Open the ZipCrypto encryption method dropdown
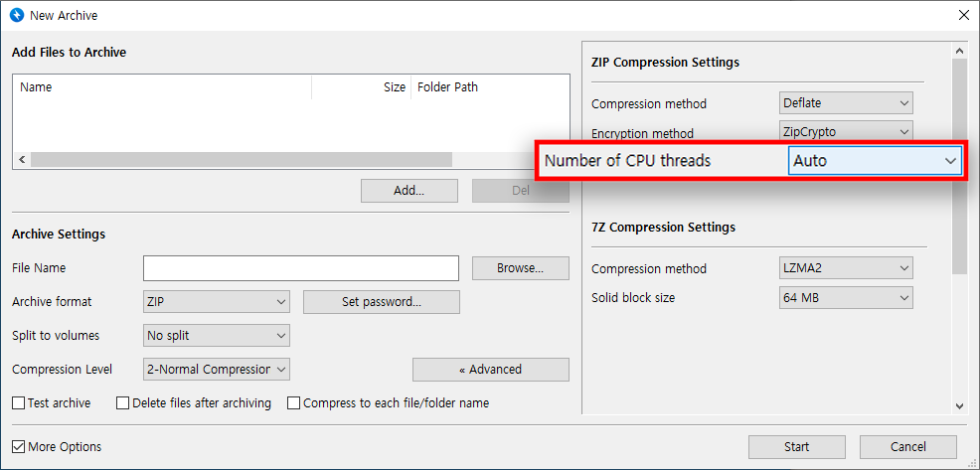The image size is (980, 470). pos(846,132)
